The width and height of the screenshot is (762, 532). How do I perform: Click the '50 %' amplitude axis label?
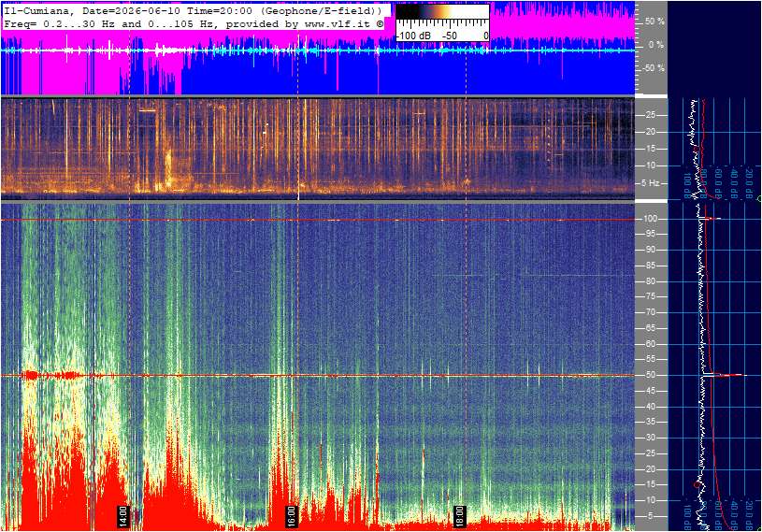click(654, 22)
